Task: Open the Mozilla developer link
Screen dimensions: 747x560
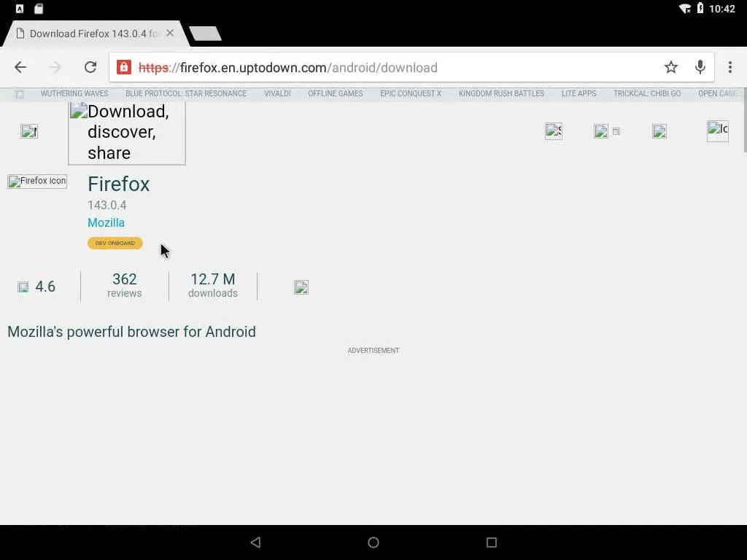Action: tap(107, 222)
